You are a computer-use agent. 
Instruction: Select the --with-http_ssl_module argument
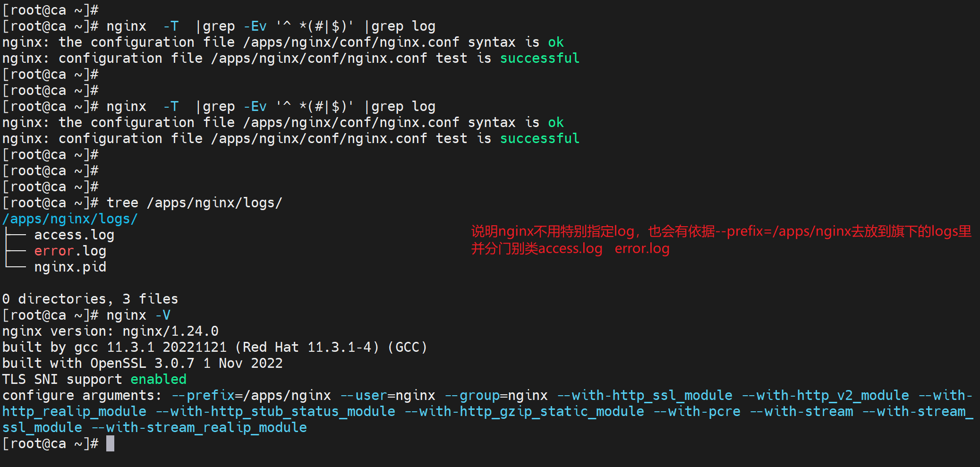click(x=645, y=395)
